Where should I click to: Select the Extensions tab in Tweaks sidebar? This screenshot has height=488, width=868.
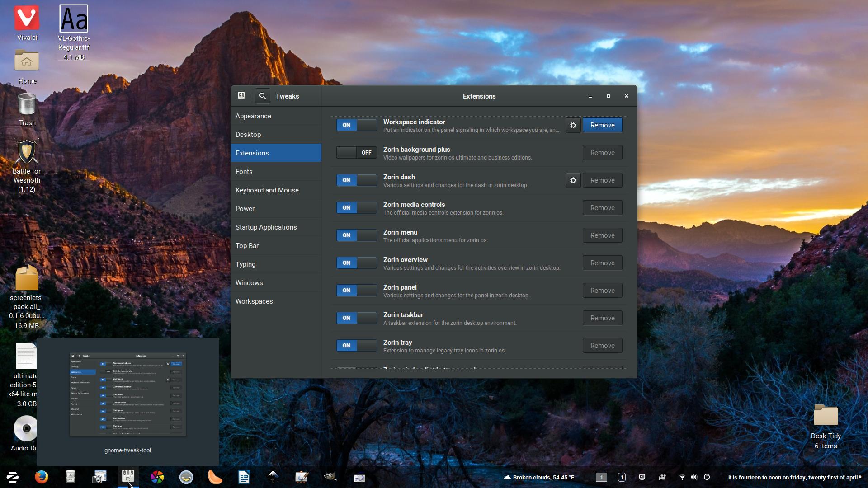[x=277, y=153]
